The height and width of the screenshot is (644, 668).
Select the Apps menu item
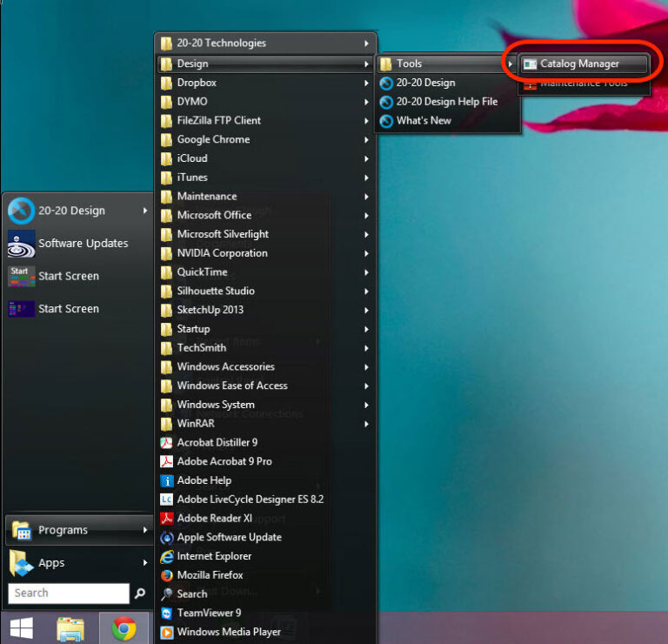coord(51,563)
